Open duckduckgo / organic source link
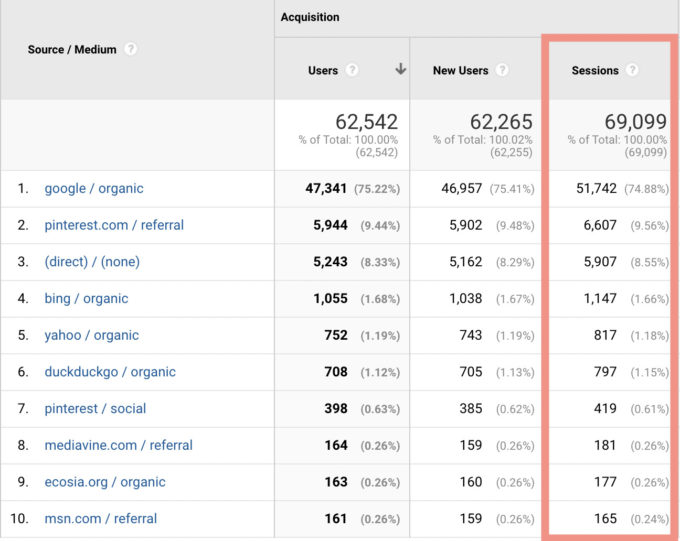 tap(110, 372)
